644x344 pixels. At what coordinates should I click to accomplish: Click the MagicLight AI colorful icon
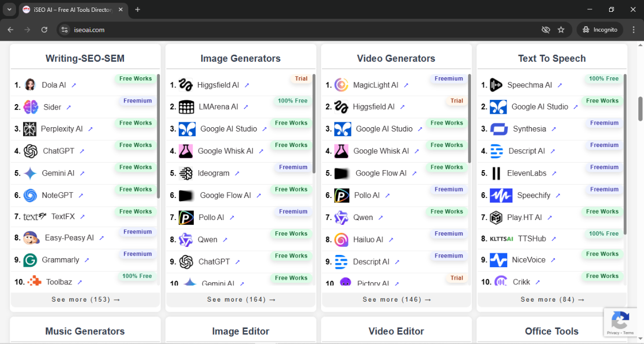342,84
